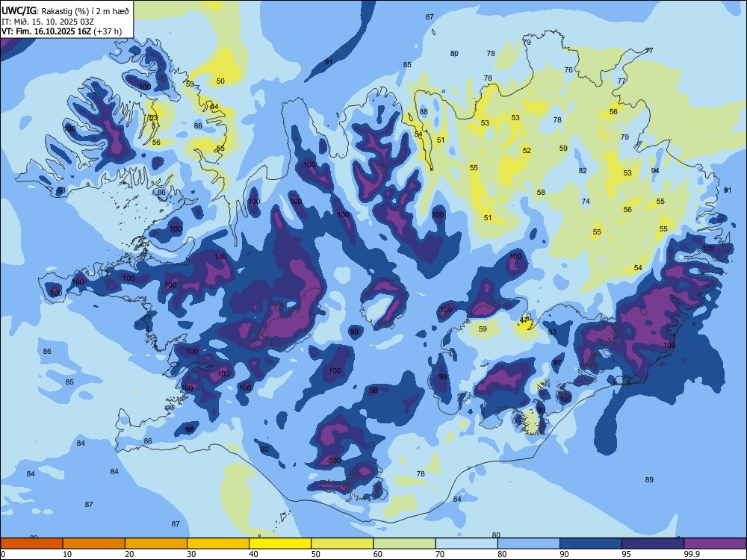The width and height of the screenshot is (747, 560).
Task: Click the legend tick label '40'
Action: coord(253,554)
